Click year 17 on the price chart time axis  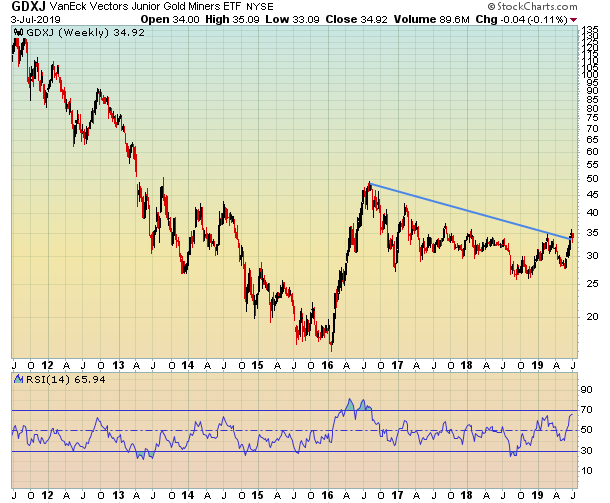[397, 366]
